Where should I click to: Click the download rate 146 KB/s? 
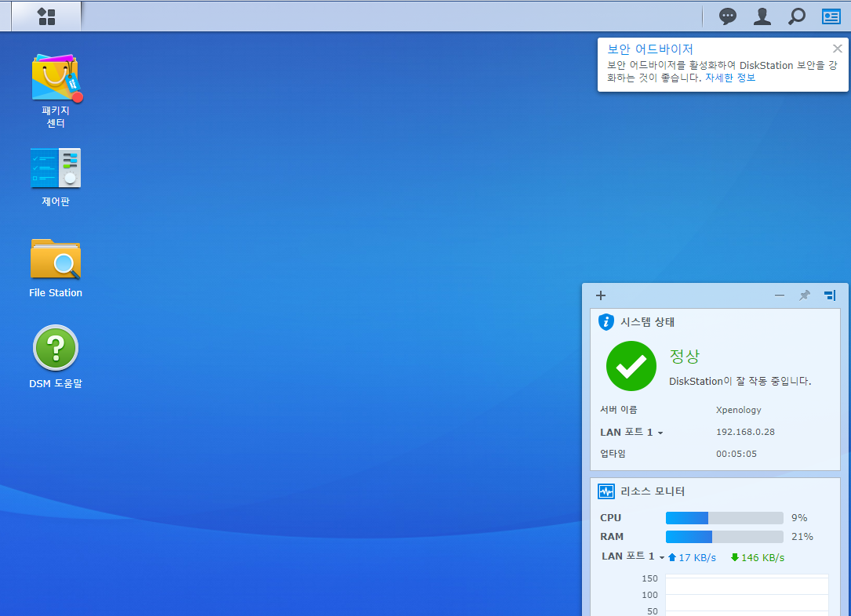click(x=758, y=557)
